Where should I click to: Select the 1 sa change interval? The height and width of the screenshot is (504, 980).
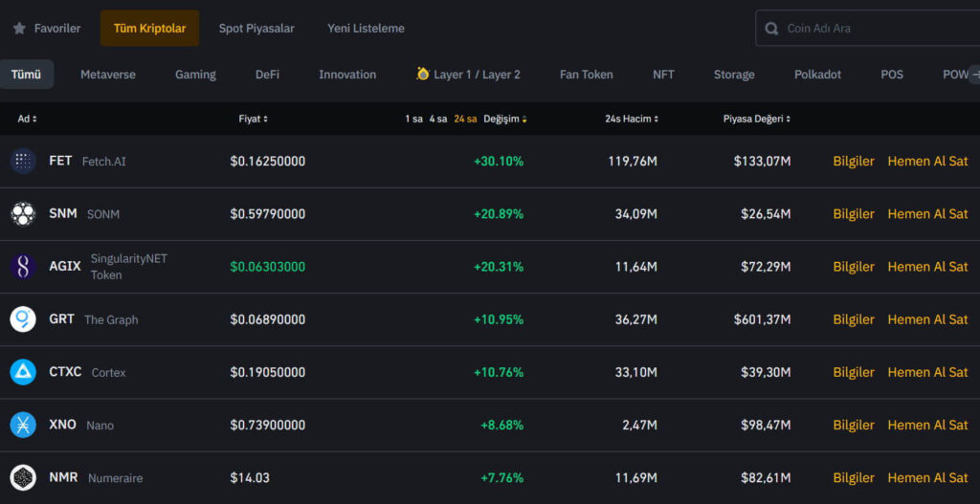click(413, 119)
